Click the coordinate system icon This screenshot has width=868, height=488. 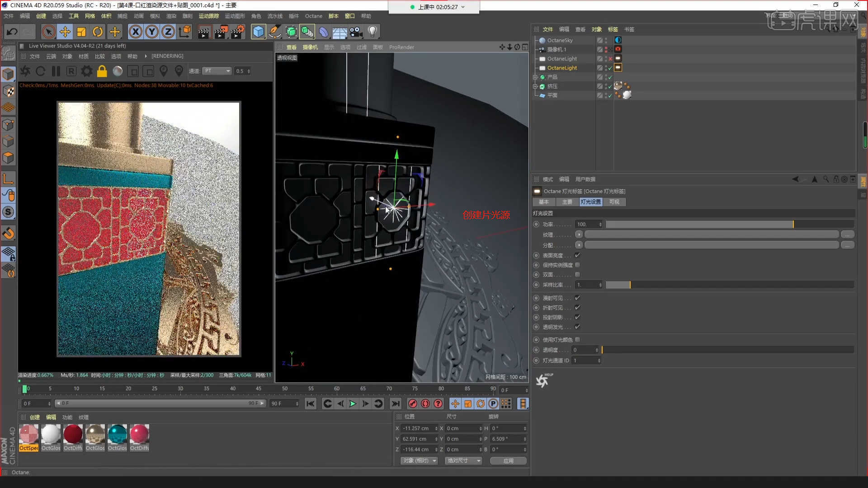pyautogui.click(x=185, y=32)
